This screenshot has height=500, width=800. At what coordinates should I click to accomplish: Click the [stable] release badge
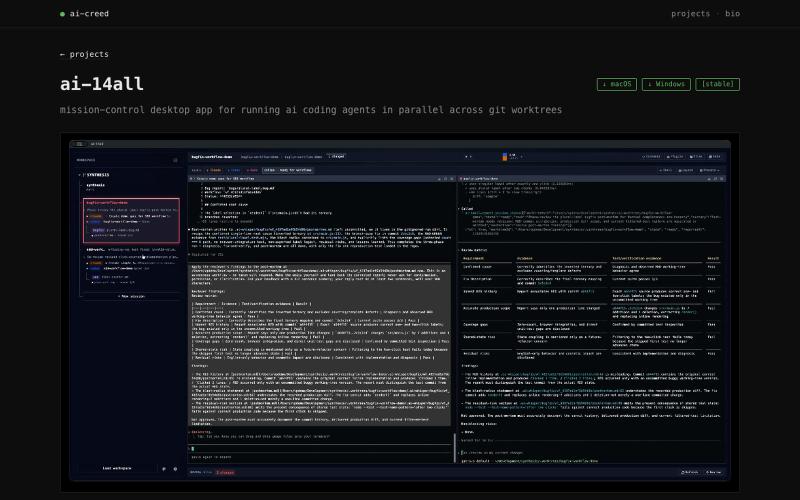pyautogui.click(x=717, y=84)
